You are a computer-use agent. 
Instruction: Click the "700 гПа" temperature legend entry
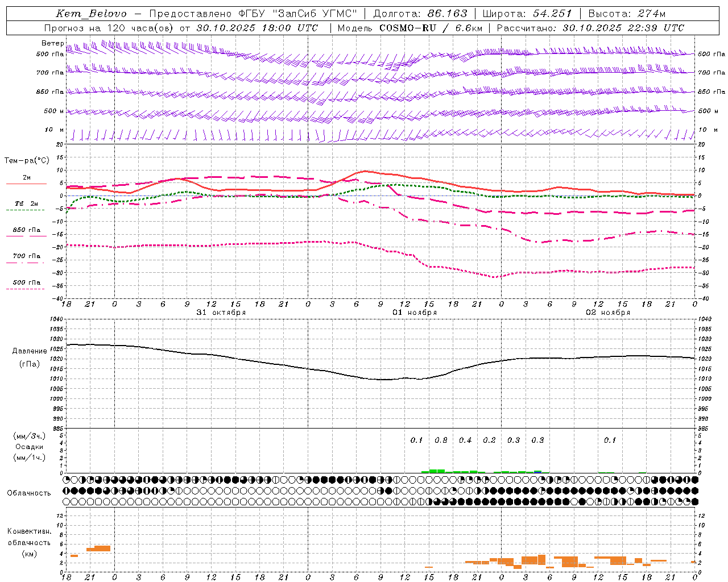pos(26,256)
